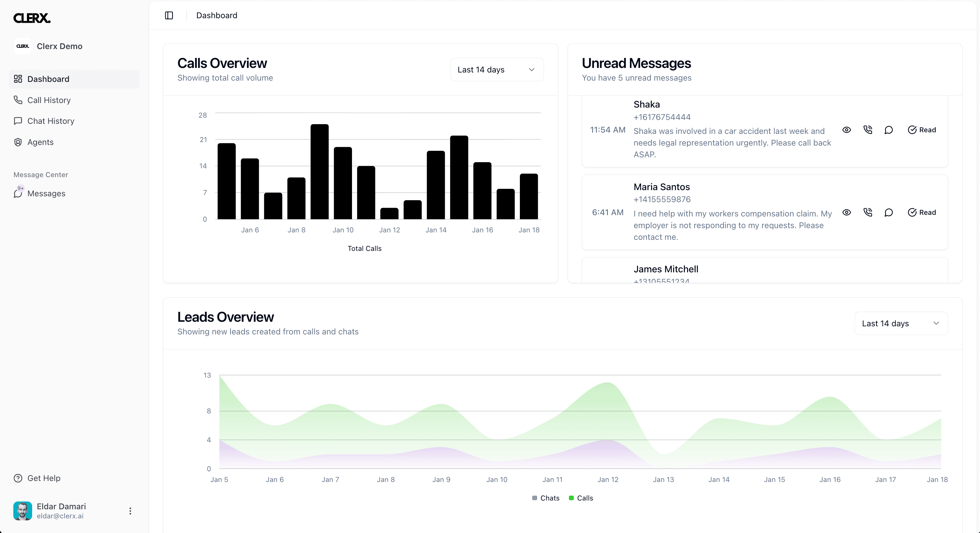
Task: View Maria Santos message with the eye icon
Action: pos(847,212)
